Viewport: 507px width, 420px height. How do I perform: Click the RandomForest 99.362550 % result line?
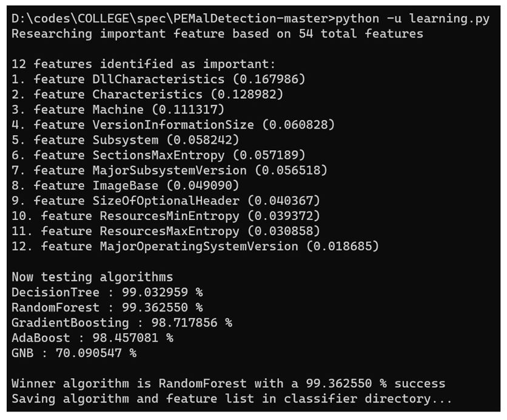pyautogui.click(x=107, y=307)
